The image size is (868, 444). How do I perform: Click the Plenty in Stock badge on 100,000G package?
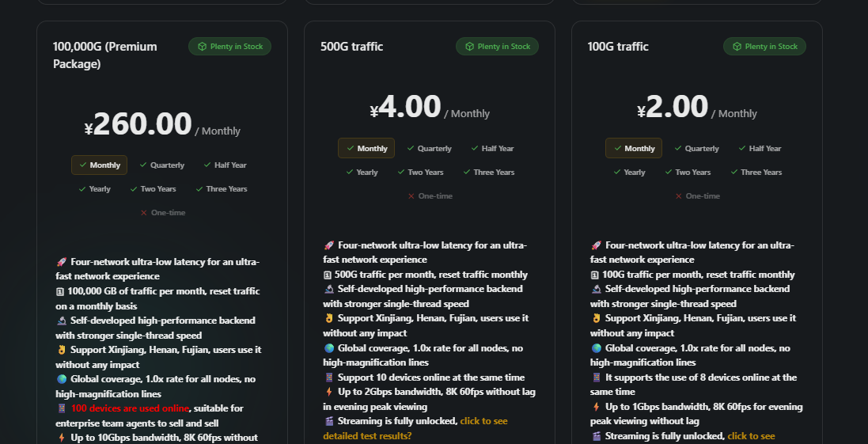click(x=229, y=47)
